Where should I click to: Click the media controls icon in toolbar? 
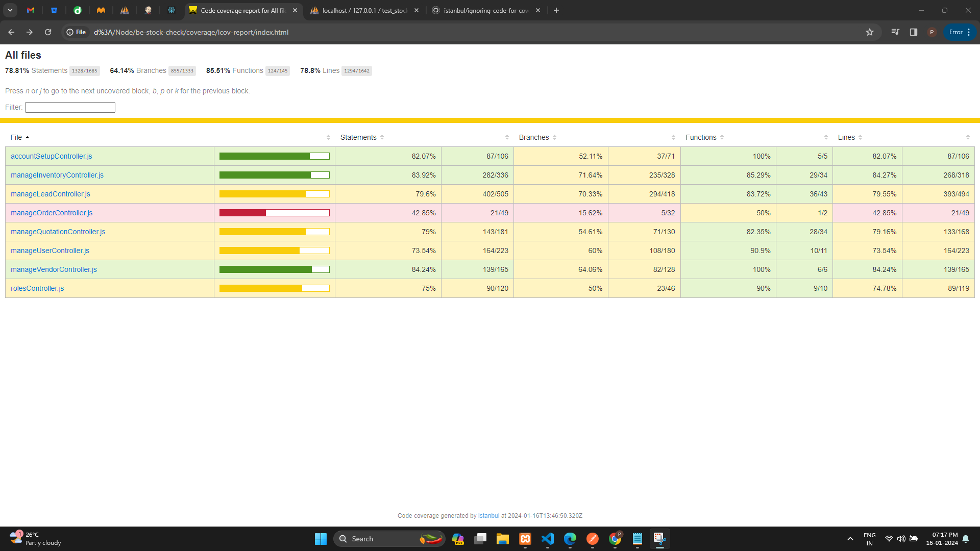click(x=895, y=32)
